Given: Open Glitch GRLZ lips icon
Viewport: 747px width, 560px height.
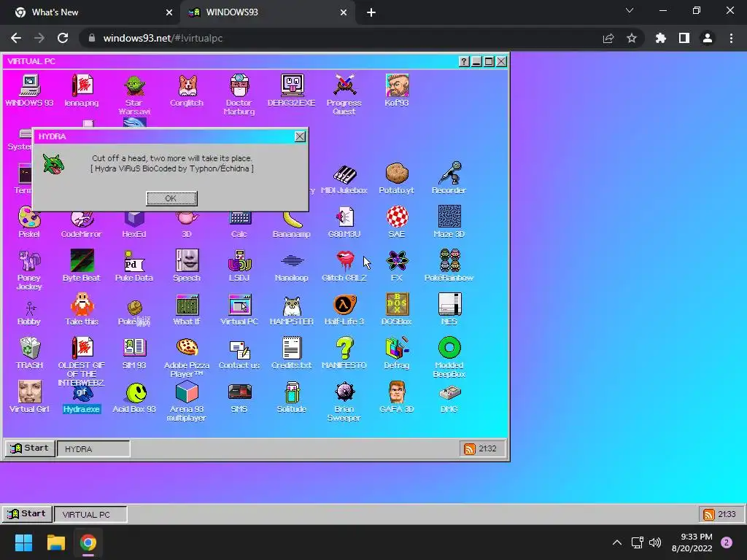Looking at the screenshot, I should pos(344,261).
